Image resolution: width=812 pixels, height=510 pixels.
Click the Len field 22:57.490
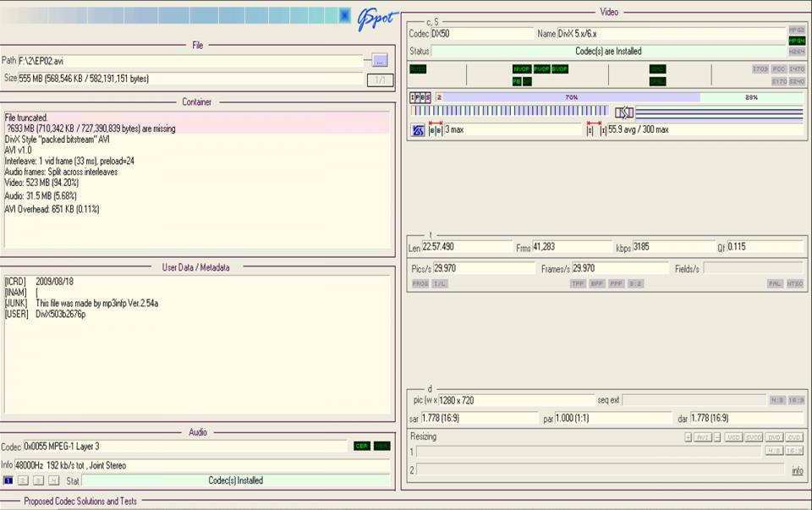point(467,247)
